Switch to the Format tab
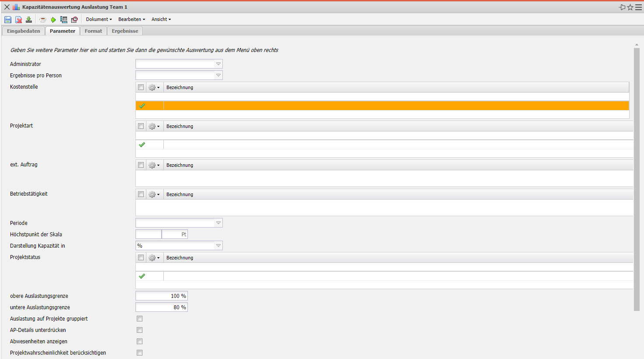This screenshot has height=359, width=644. [93, 31]
